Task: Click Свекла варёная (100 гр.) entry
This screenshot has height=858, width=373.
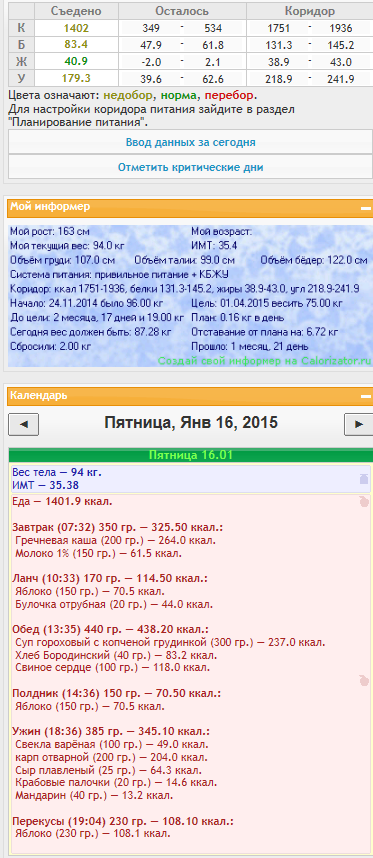Action: 112,745
